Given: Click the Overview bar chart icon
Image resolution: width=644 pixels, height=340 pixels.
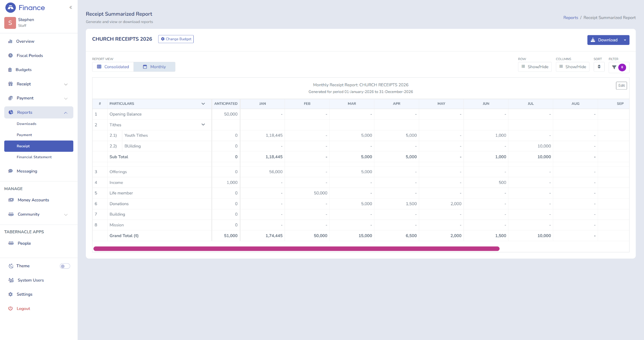Looking at the screenshot, I should pyautogui.click(x=10, y=41).
